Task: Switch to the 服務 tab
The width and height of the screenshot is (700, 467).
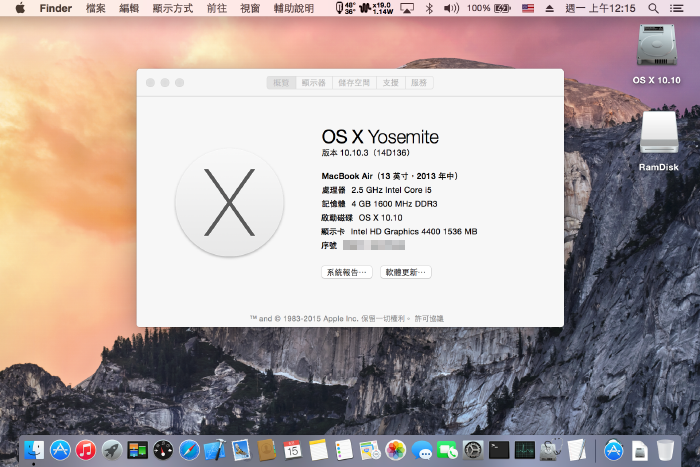Action: point(419,83)
